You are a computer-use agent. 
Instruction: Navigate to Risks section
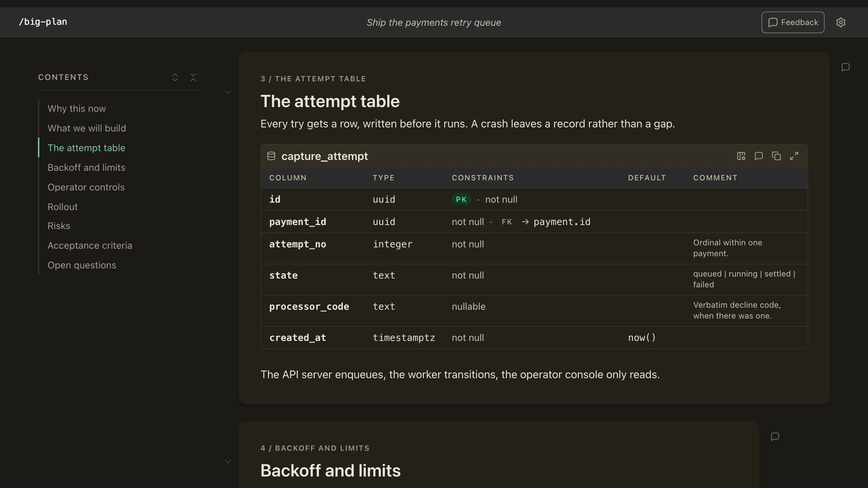pyautogui.click(x=59, y=226)
